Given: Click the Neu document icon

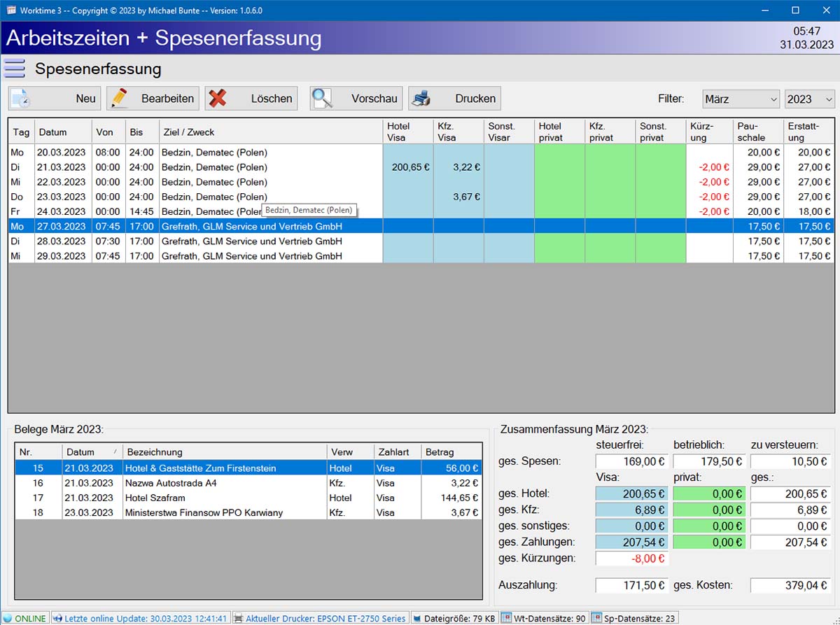Looking at the screenshot, I should tap(20, 99).
